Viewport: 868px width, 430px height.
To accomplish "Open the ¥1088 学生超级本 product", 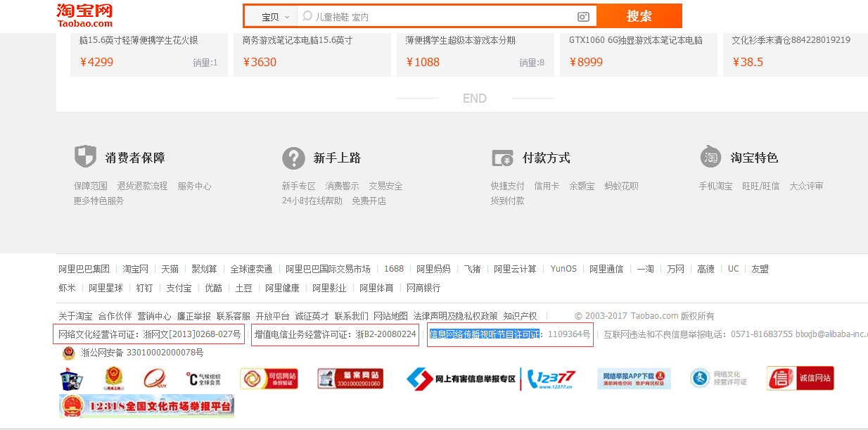I will tap(476, 54).
